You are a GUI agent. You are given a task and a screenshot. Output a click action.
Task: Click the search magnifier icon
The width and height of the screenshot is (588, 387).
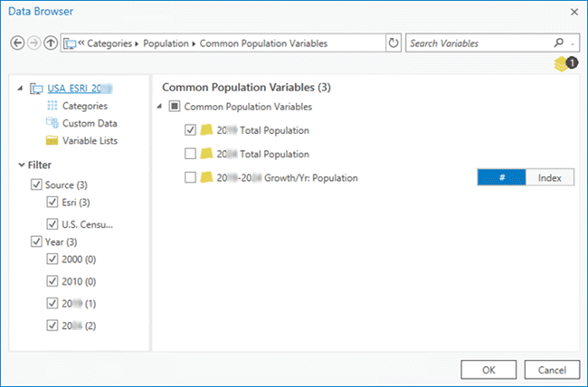coord(560,42)
